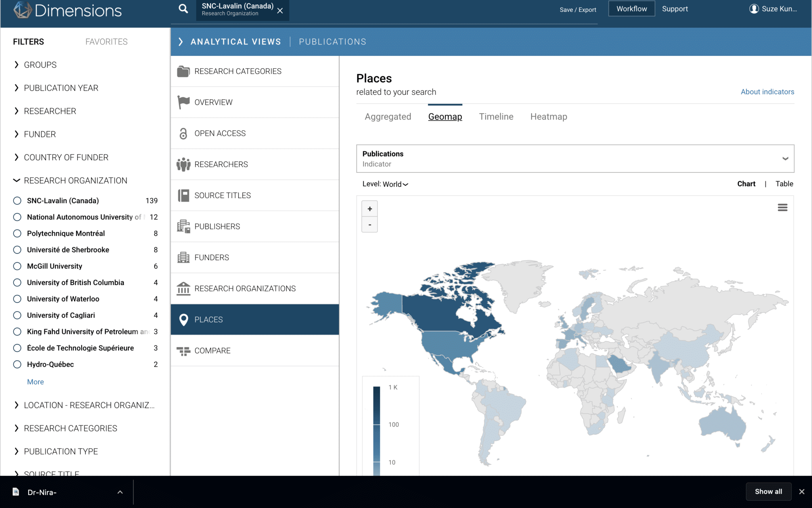
Task: Select National Autonomous University radio filter
Action: pos(17,217)
